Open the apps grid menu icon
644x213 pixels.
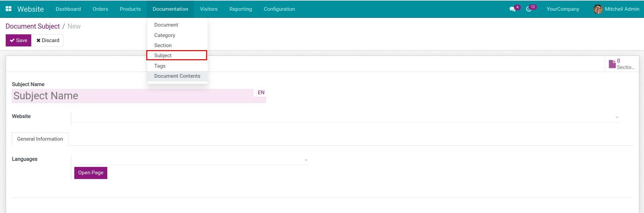coord(9,9)
